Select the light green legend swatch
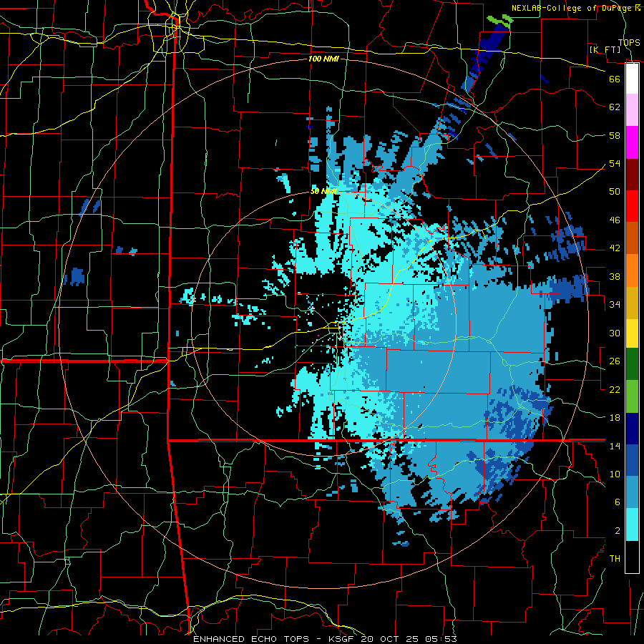 632,396
